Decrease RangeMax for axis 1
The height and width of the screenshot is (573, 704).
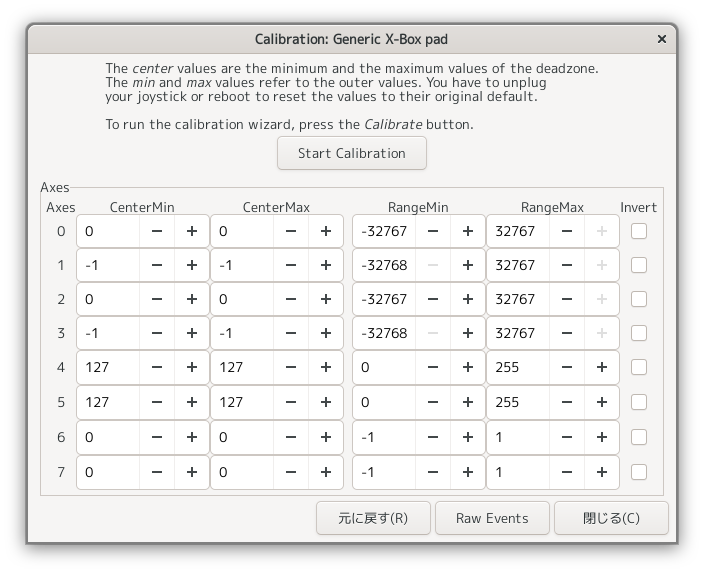tap(567, 265)
